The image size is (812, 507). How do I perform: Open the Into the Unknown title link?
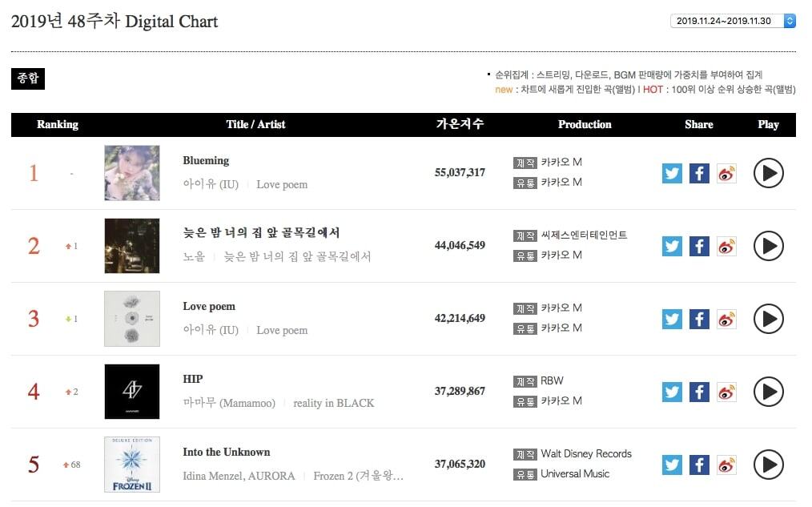(x=227, y=452)
